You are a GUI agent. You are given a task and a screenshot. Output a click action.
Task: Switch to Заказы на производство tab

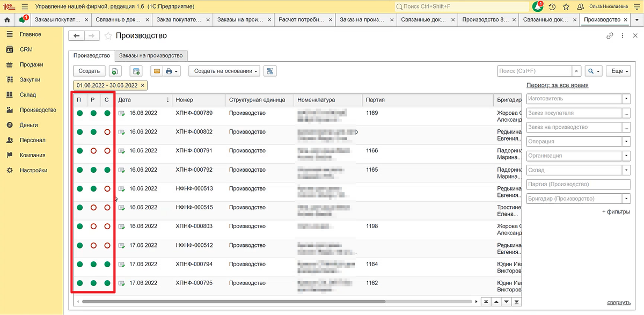point(151,55)
